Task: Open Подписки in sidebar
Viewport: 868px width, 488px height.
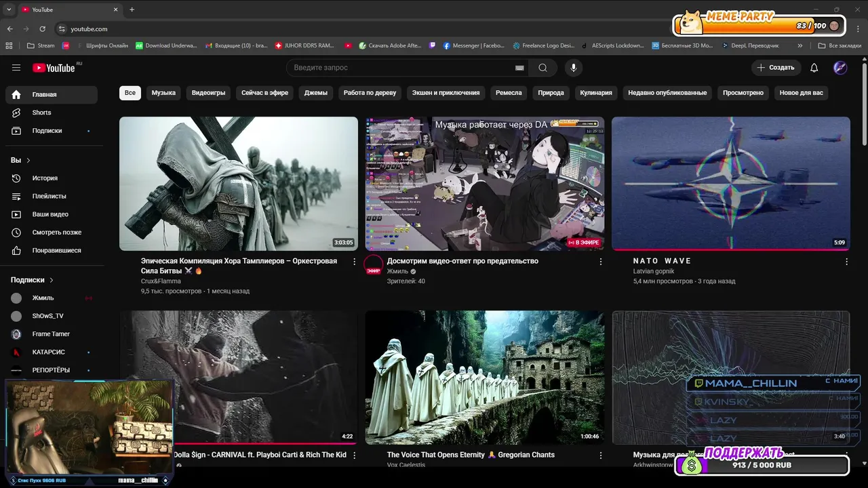Action: point(52,131)
